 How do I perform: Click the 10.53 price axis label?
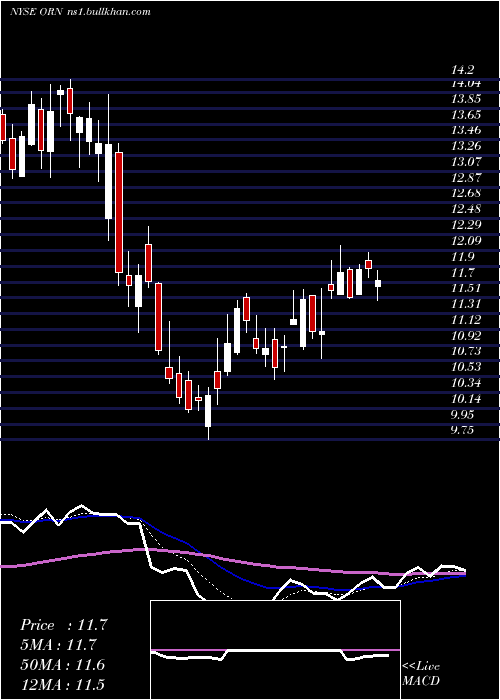(466, 367)
